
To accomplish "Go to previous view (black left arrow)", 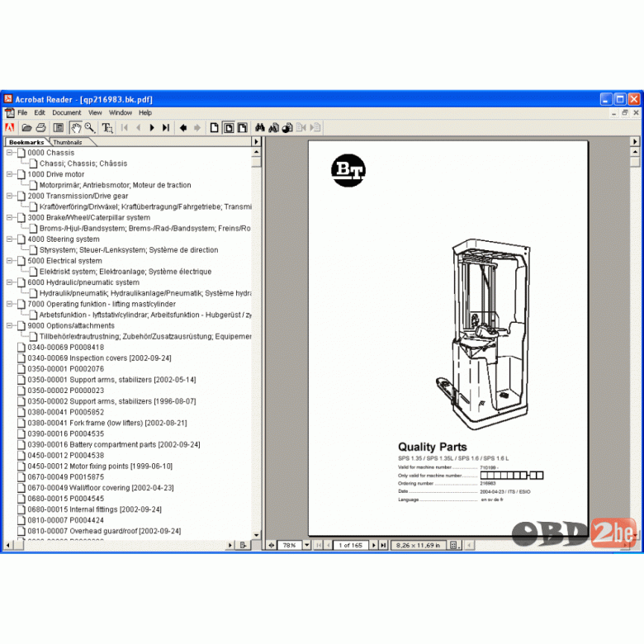I will coord(183,128).
